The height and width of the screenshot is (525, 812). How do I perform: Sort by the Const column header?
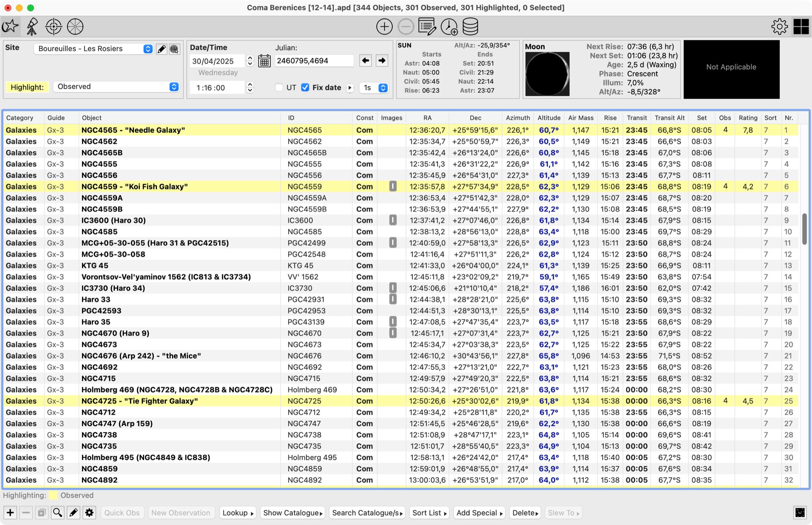click(365, 118)
